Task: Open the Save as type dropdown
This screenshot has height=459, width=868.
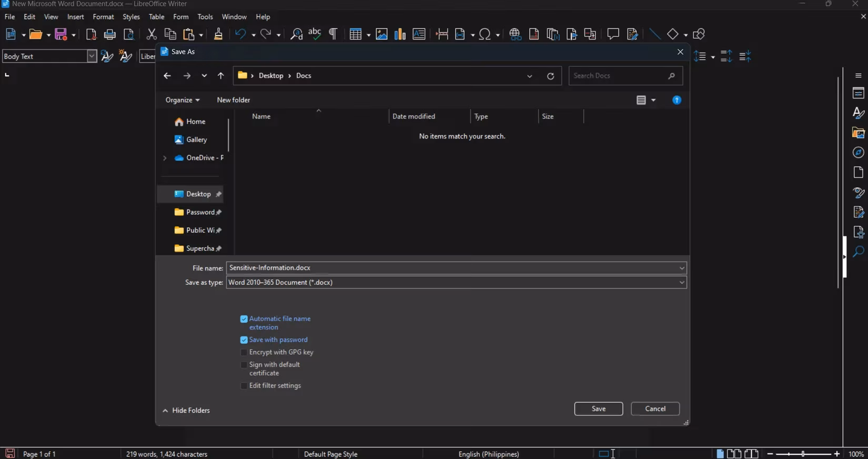Action: (x=456, y=283)
